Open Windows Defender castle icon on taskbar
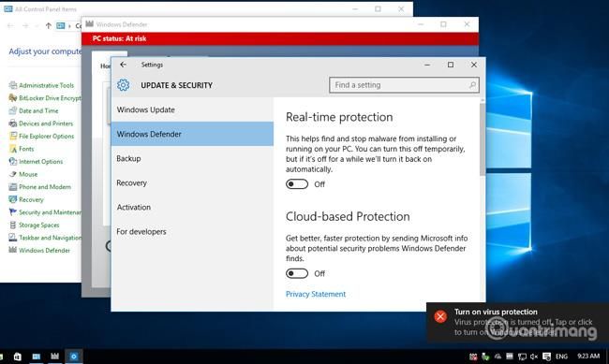This screenshot has width=609, height=364. [54, 357]
